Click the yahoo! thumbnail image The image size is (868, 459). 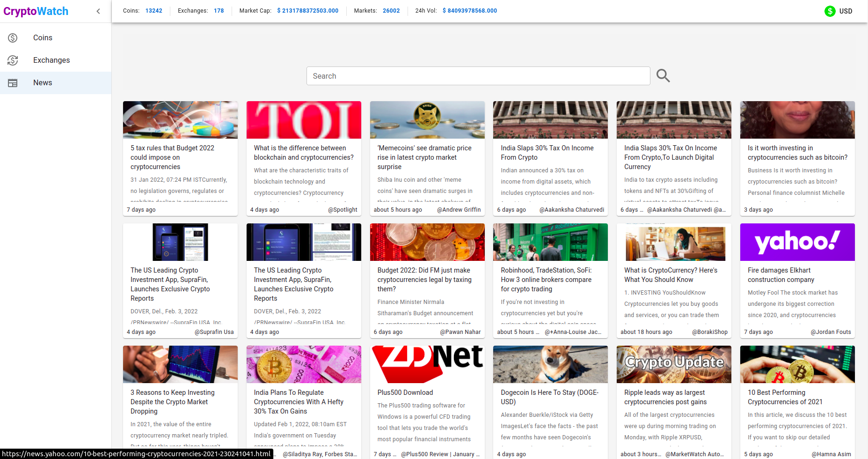[x=797, y=242]
